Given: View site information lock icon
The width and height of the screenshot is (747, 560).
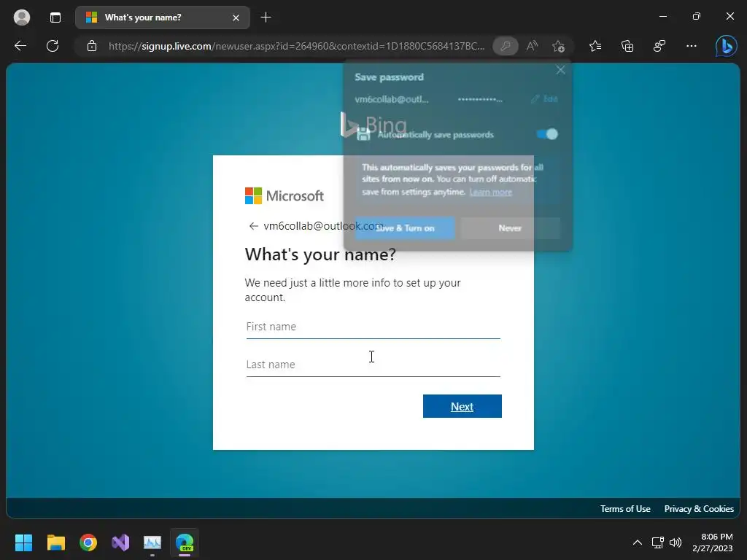Looking at the screenshot, I should (x=92, y=46).
